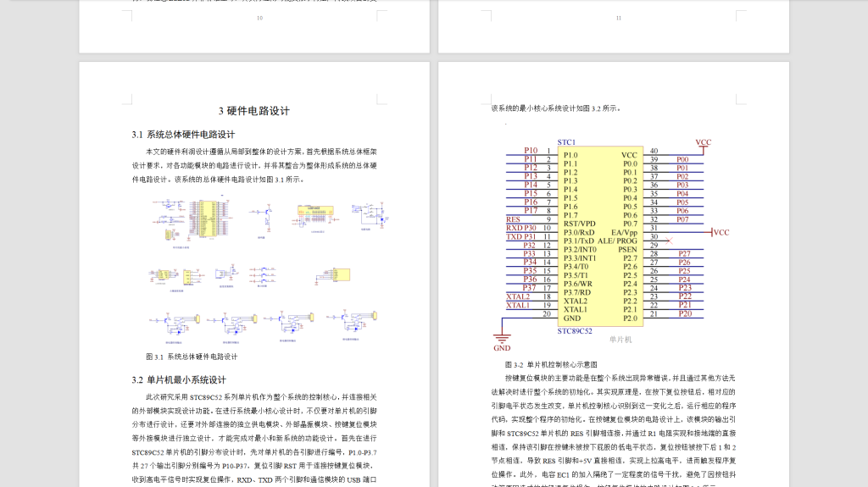Click the red no-connect cross at pin 29
The width and height of the screenshot is (868, 487).
(669, 241)
